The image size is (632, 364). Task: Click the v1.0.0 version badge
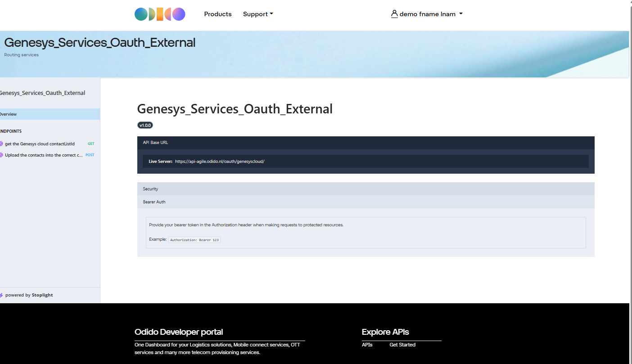[145, 126]
